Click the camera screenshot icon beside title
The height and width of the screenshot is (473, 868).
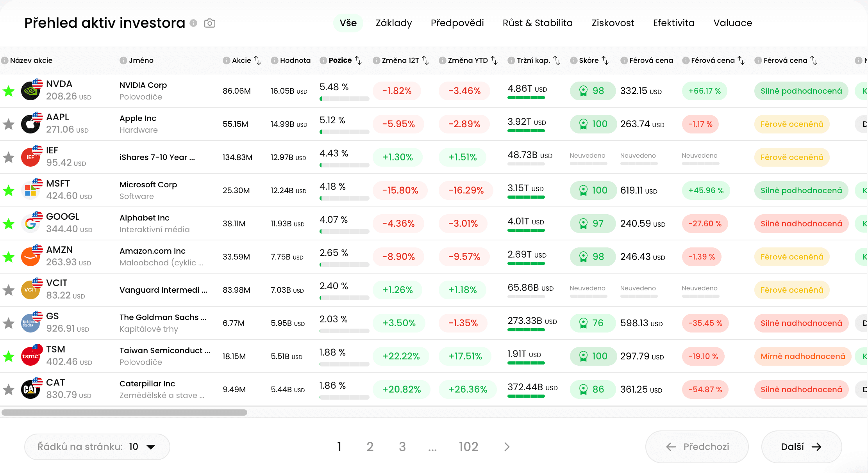coord(210,23)
